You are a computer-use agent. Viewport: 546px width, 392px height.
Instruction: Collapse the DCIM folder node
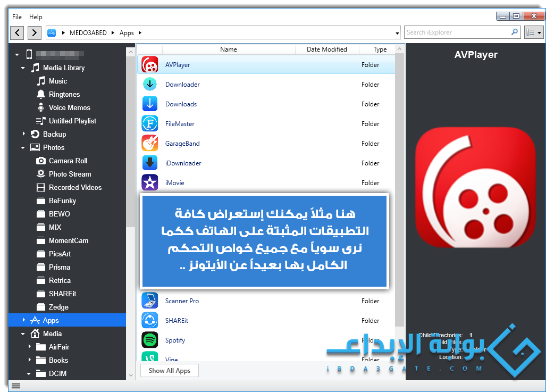tap(29, 374)
